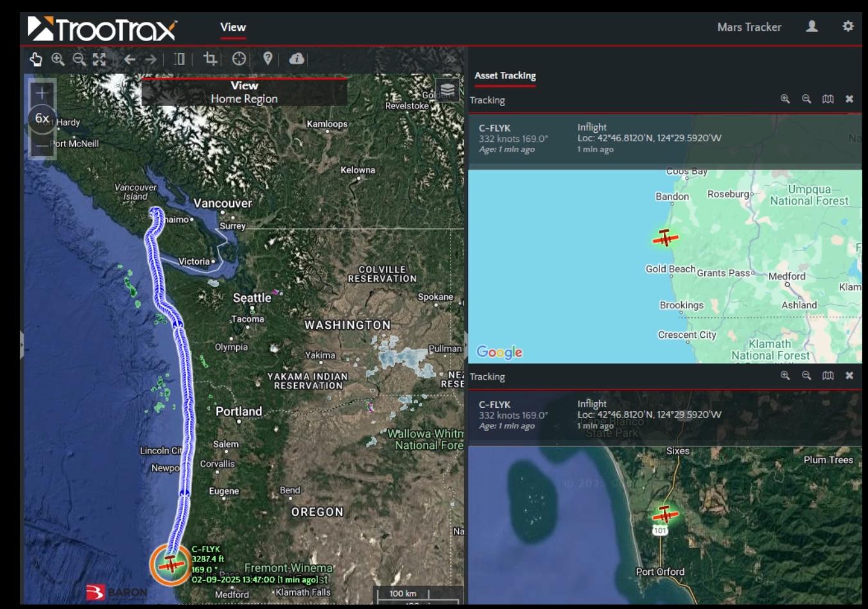Toggle map type in lower Tracking panel
This screenshot has width=868, height=609.
(x=828, y=376)
